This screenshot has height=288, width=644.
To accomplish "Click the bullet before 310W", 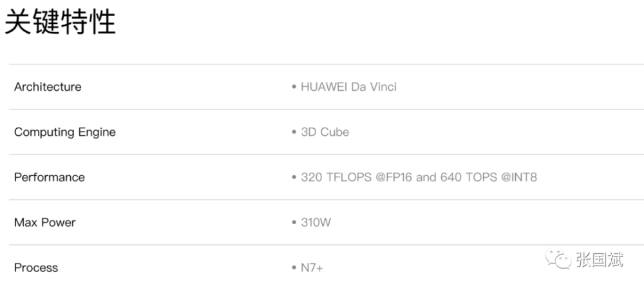I will (294, 222).
